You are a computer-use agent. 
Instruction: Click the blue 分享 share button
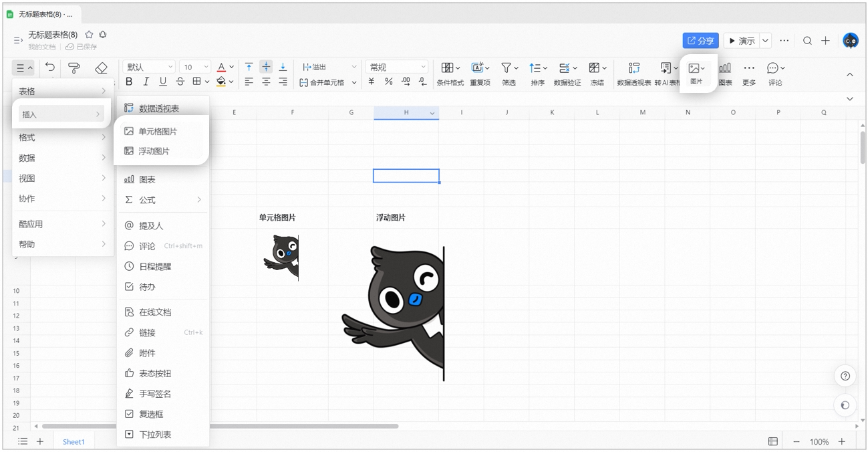(x=700, y=41)
